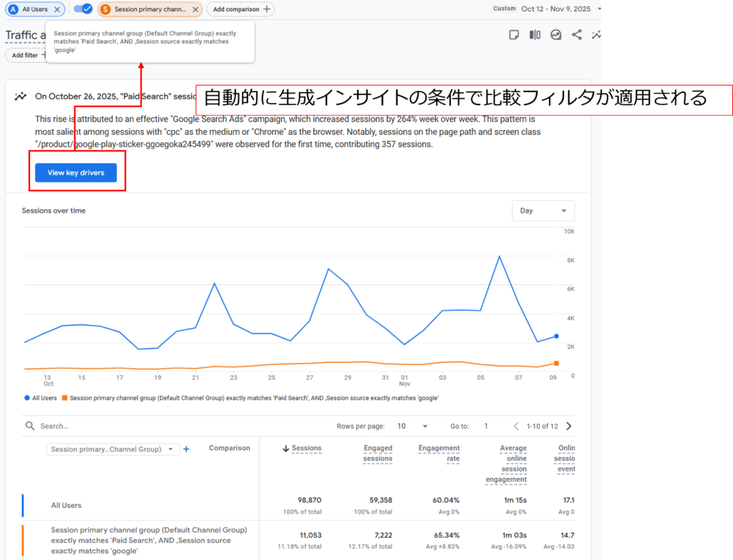Sort table by Engagement rate column
The height and width of the screenshot is (560, 733).
coord(439,453)
